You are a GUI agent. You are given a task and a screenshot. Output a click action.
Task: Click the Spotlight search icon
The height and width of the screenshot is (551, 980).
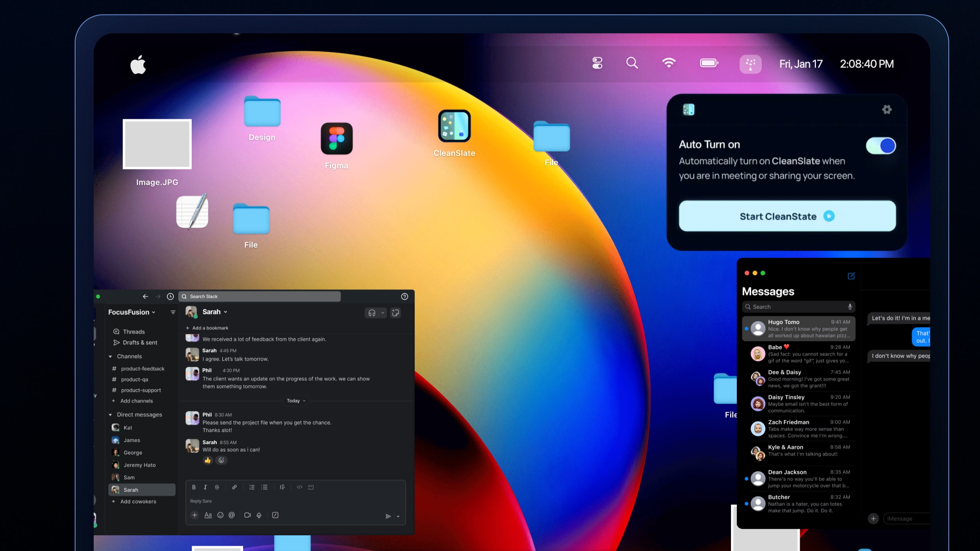pos(632,63)
